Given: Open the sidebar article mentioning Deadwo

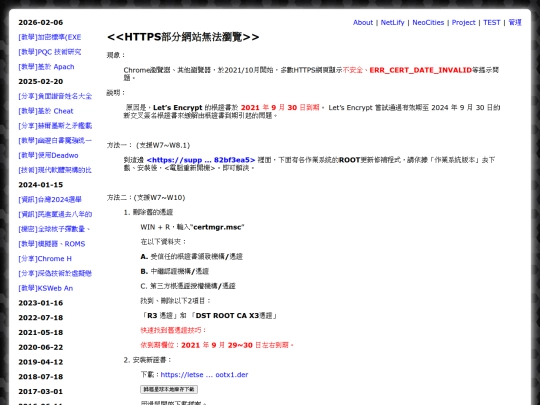Looking at the screenshot, I should pos(48,155).
